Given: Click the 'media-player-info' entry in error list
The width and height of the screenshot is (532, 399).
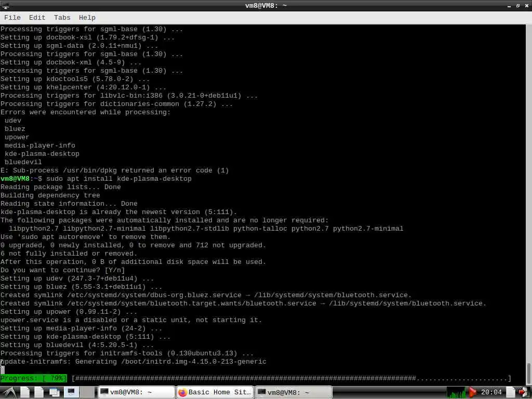Looking at the screenshot, I should click(39, 145).
